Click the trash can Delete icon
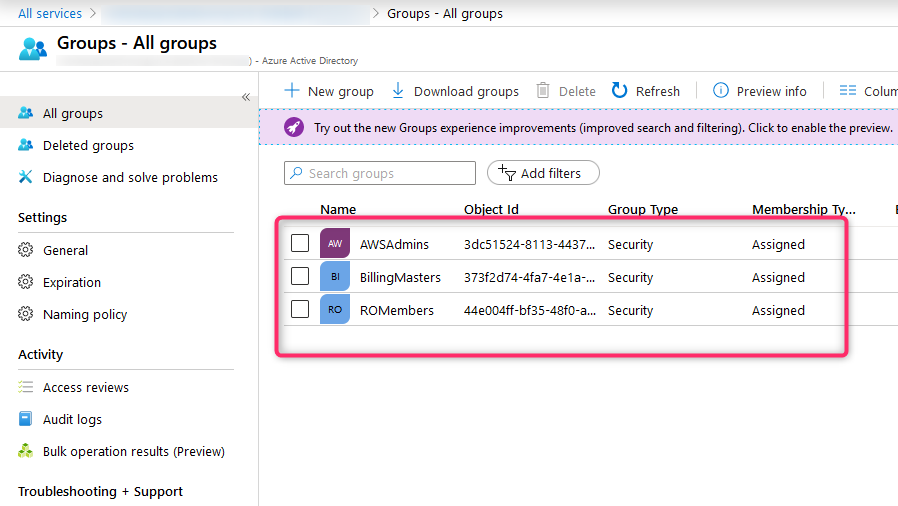Screen dimensions: 898x506 (543, 90)
